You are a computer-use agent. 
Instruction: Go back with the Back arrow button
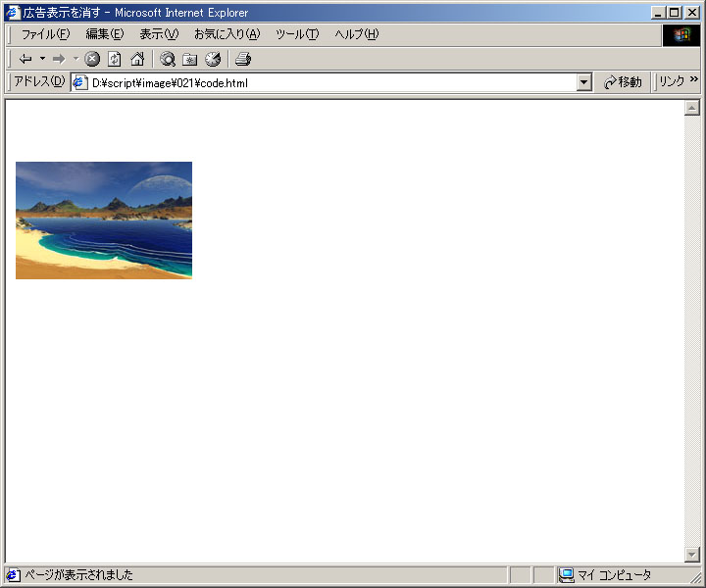(25, 59)
